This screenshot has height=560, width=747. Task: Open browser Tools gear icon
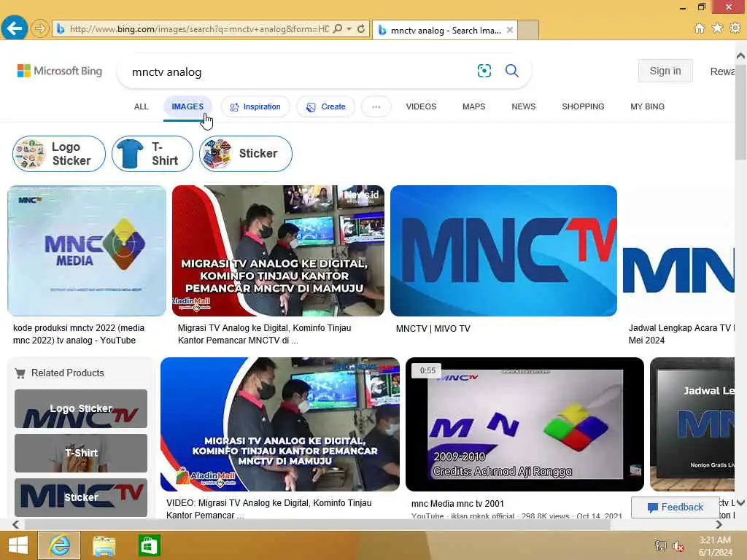(735, 28)
